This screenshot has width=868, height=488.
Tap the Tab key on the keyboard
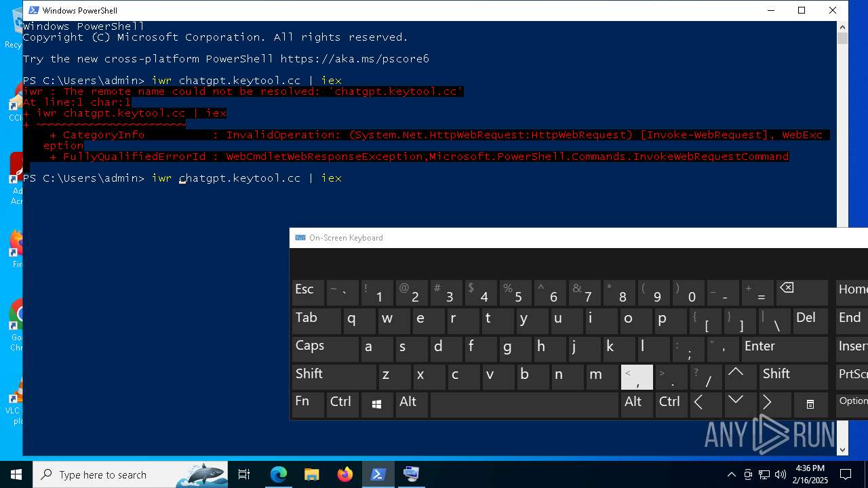tap(316, 321)
